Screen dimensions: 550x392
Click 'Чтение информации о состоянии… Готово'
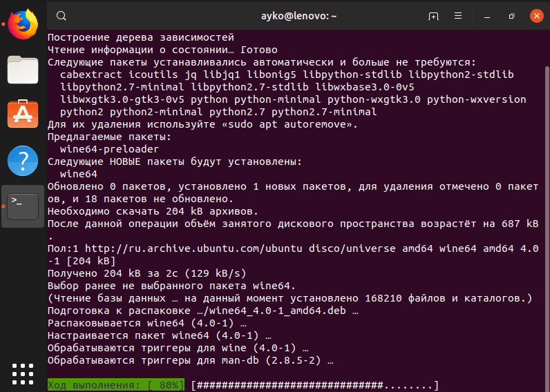point(162,50)
